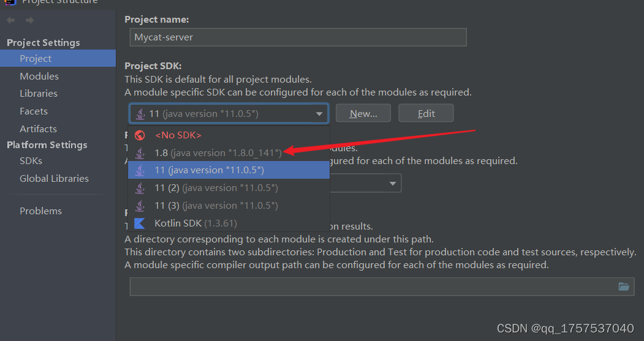Click the Java icon beside 11 (2) entry

click(140, 188)
